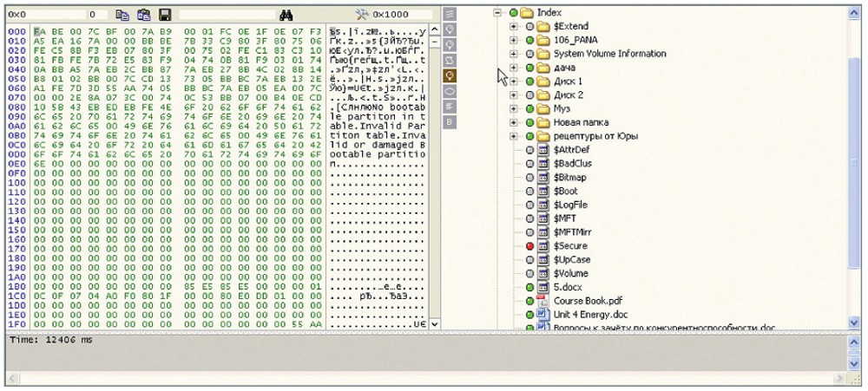Click the file tree scrollbar down arrow

coord(853,322)
